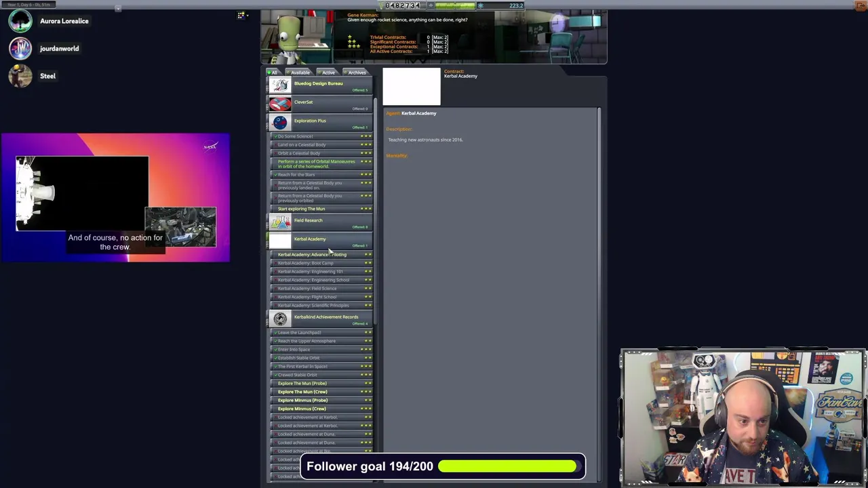Click the funds icon in the top bar
Screen dimensions: 868x488
click(382, 5)
